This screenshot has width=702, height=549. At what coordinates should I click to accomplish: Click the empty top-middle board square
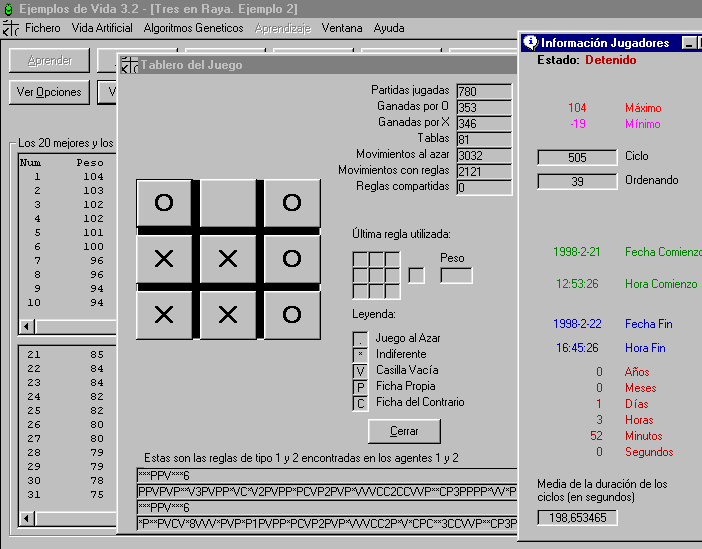(228, 203)
